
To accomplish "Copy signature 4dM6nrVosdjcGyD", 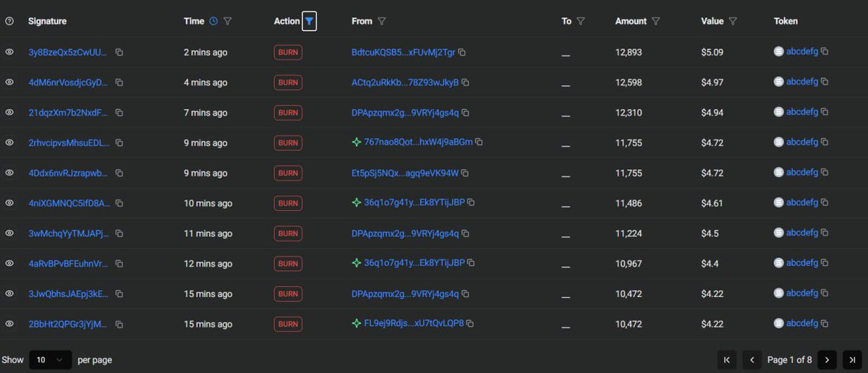I will click(x=119, y=82).
